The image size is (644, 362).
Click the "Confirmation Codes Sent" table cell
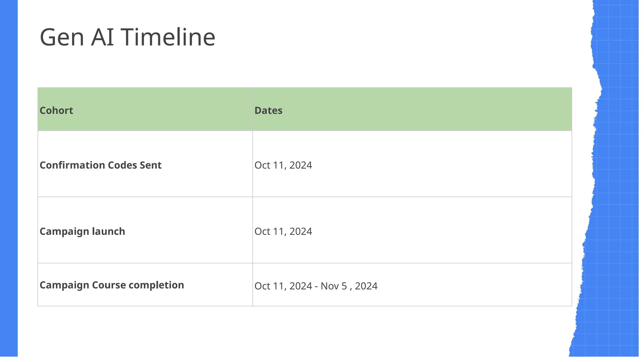[100, 165]
